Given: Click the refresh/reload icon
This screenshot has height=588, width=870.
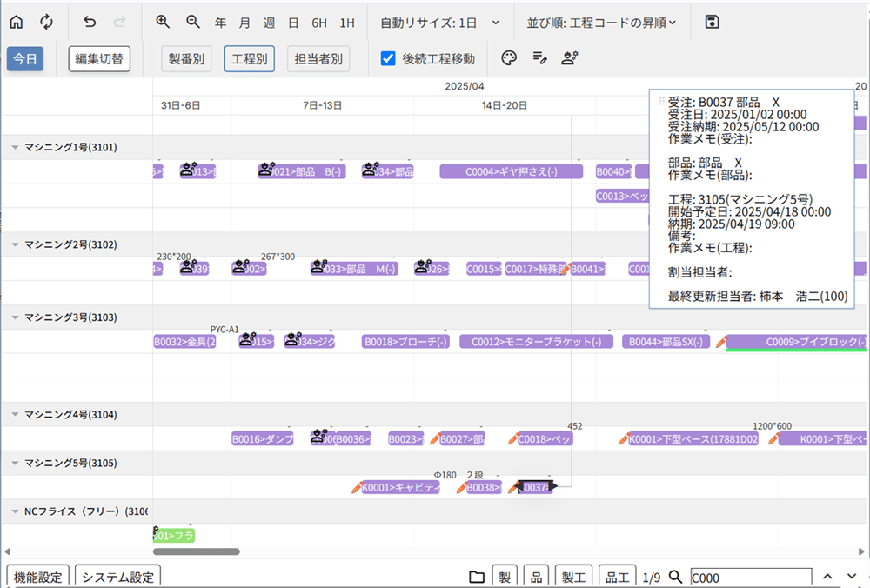Looking at the screenshot, I should (46, 22).
